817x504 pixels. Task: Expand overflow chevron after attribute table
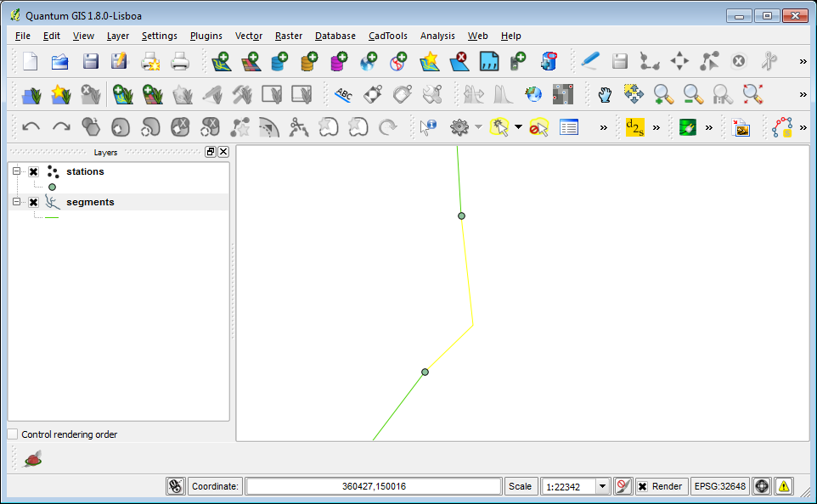tap(603, 127)
